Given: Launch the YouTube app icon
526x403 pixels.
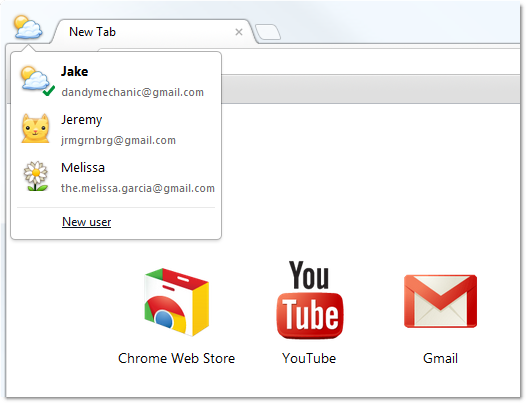Looking at the screenshot, I should click(x=310, y=300).
